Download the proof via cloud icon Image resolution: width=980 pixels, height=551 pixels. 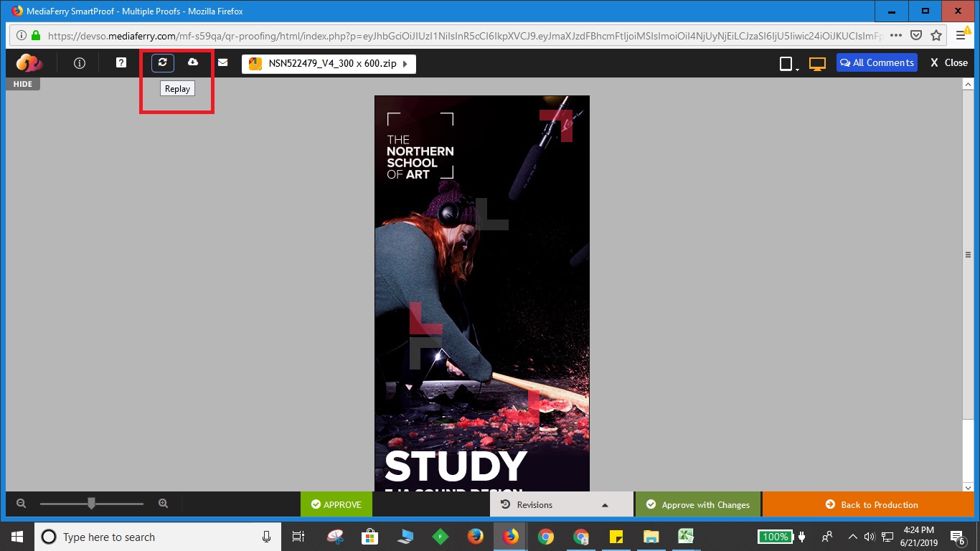point(192,62)
